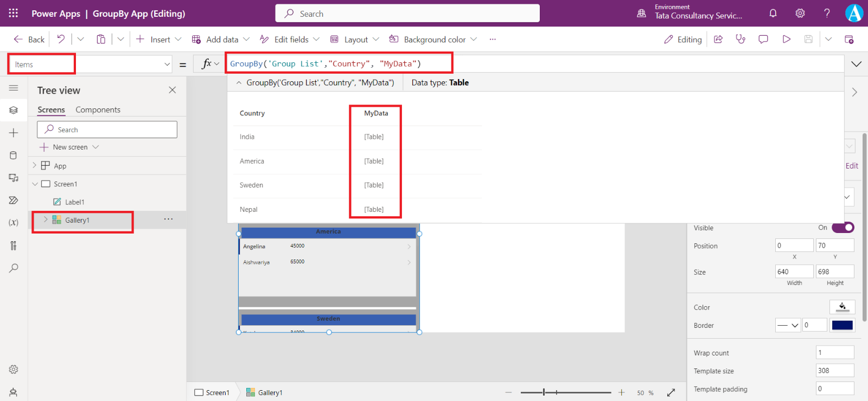Screen dimensions: 868x401
Task: Click the Play preview app icon
Action: (786, 39)
